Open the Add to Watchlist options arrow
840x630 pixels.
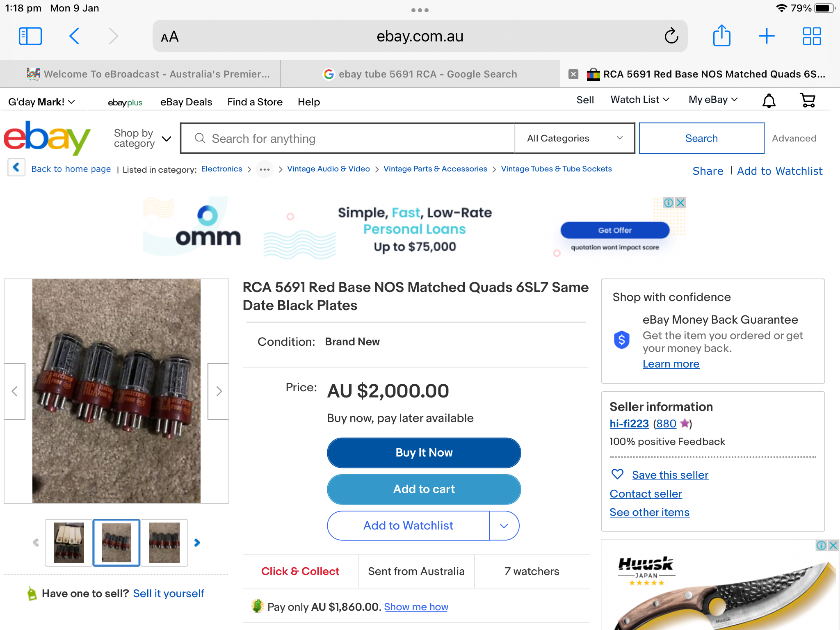[504, 526]
